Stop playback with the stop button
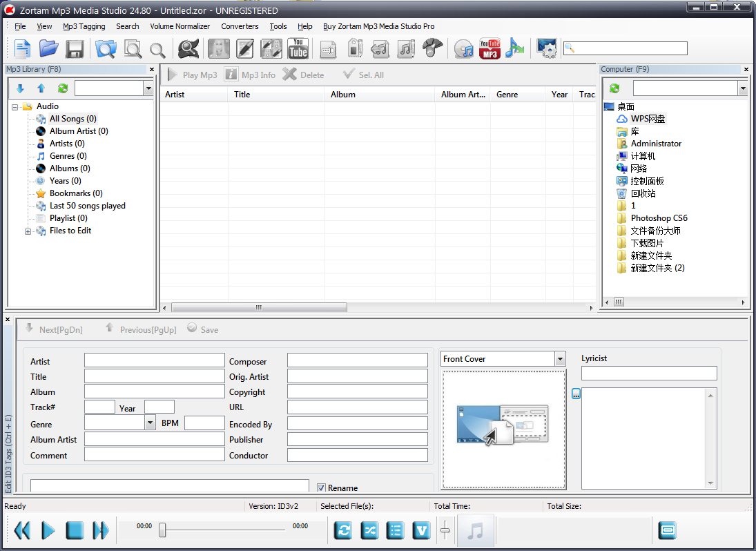 click(75, 530)
